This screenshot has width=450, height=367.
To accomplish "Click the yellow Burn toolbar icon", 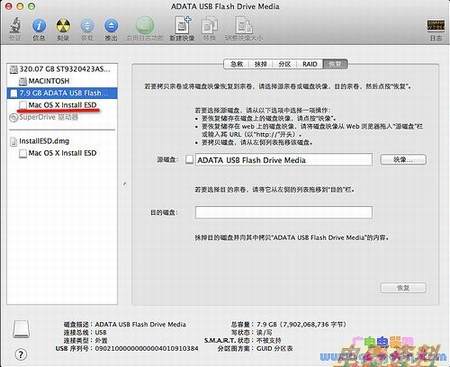I will click(x=63, y=26).
